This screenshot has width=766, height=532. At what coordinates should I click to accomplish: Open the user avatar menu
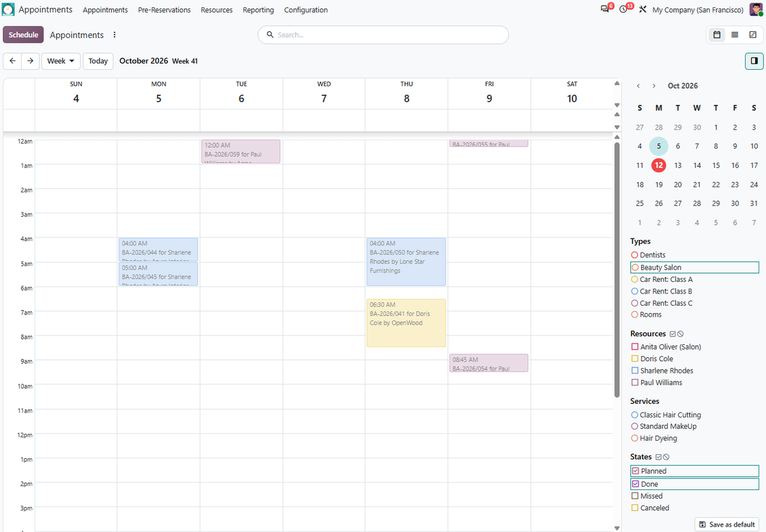757,9
